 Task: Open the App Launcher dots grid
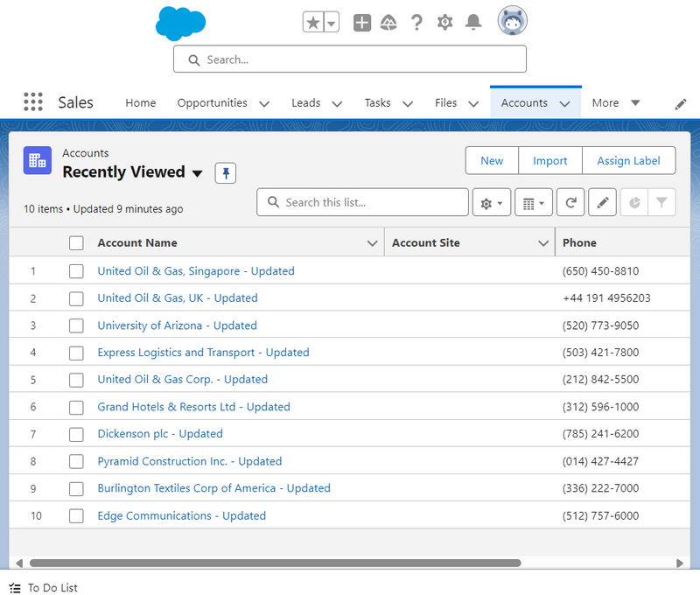(x=33, y=102)
